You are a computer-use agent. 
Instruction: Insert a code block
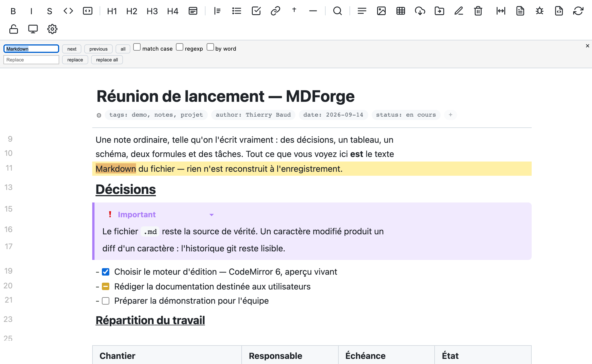tap(88, 11)
